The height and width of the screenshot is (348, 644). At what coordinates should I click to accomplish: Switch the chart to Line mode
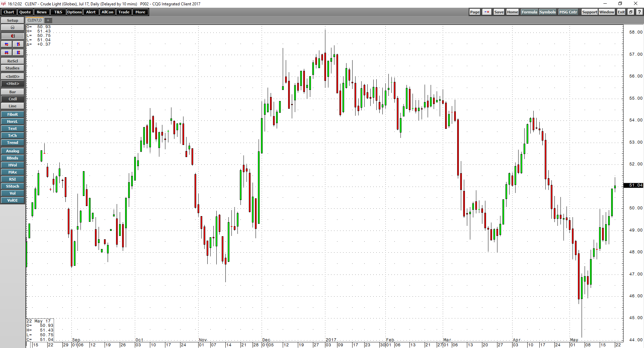(12, 106)
